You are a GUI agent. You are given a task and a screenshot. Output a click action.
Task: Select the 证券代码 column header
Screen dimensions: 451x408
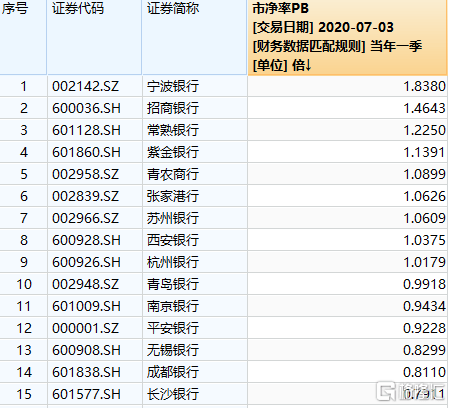point(94,37)
